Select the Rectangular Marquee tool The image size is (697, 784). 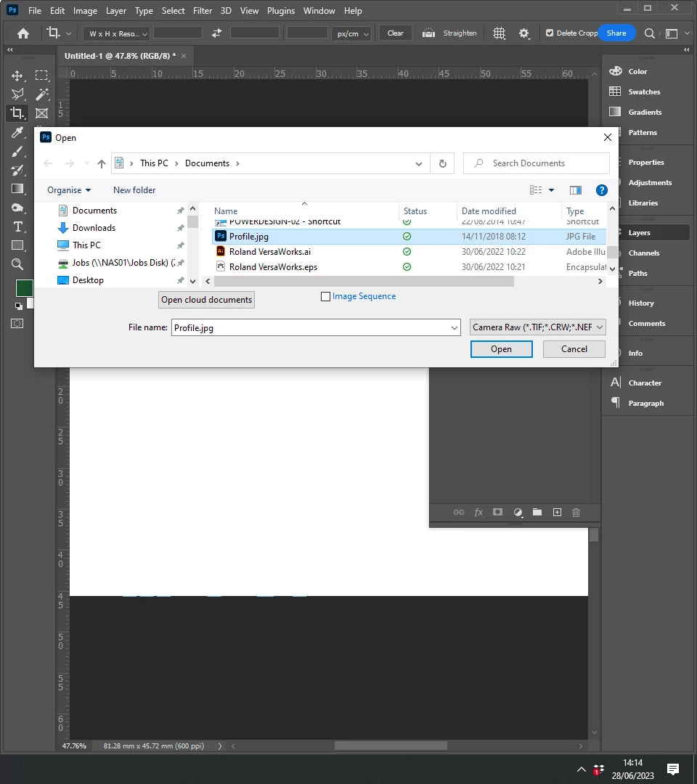coord(41,75)
